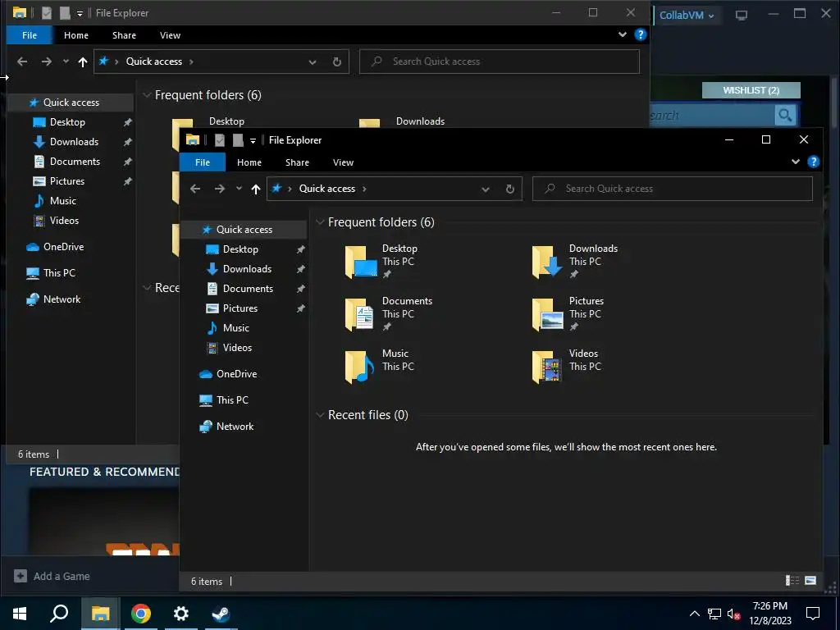
Task: Select Videos in rear Explorer navigation pane
Action: [64, 221]
